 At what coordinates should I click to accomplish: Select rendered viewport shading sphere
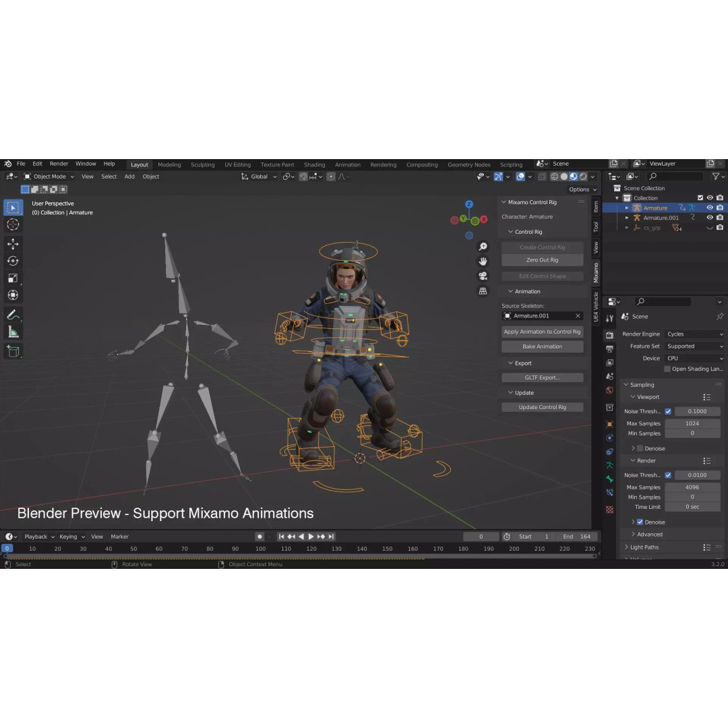(x=583, y=177)
